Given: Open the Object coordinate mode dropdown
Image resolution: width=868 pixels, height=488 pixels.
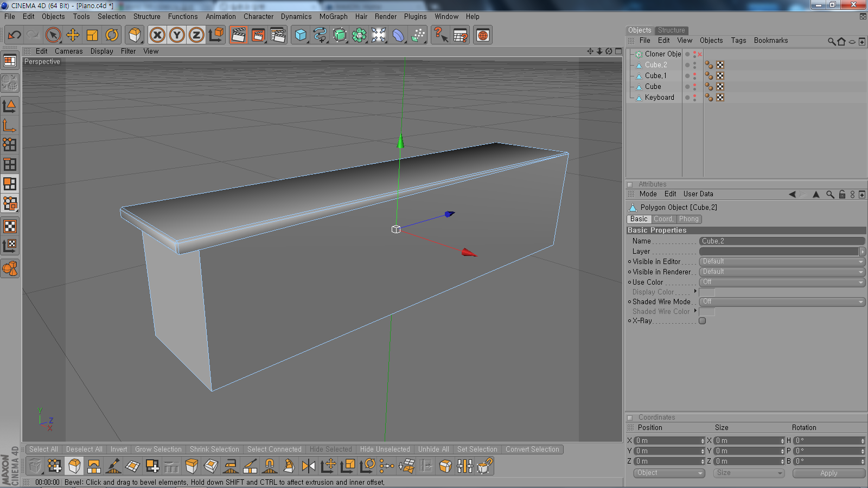Looking at the screenshot, I should click(x=669, y=473).
